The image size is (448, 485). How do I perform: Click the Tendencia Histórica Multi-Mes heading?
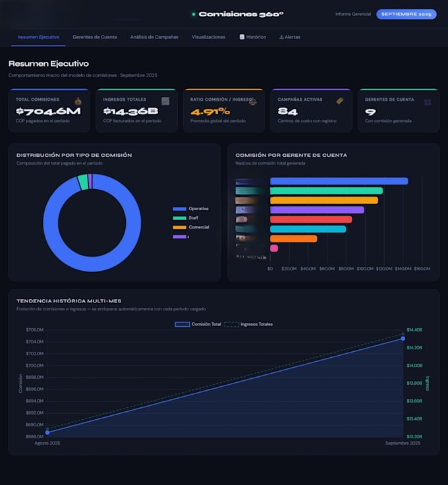(x=69, y=301)
